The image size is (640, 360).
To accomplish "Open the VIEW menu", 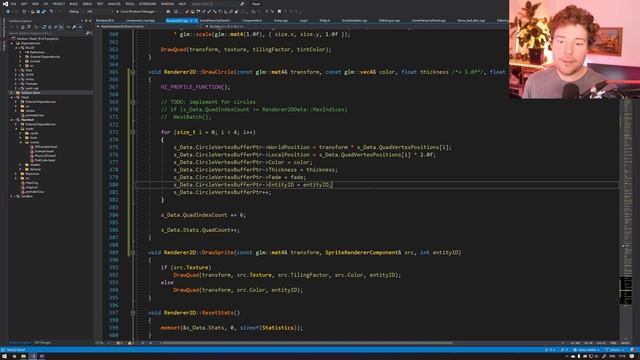I will [x=35, y=4].
